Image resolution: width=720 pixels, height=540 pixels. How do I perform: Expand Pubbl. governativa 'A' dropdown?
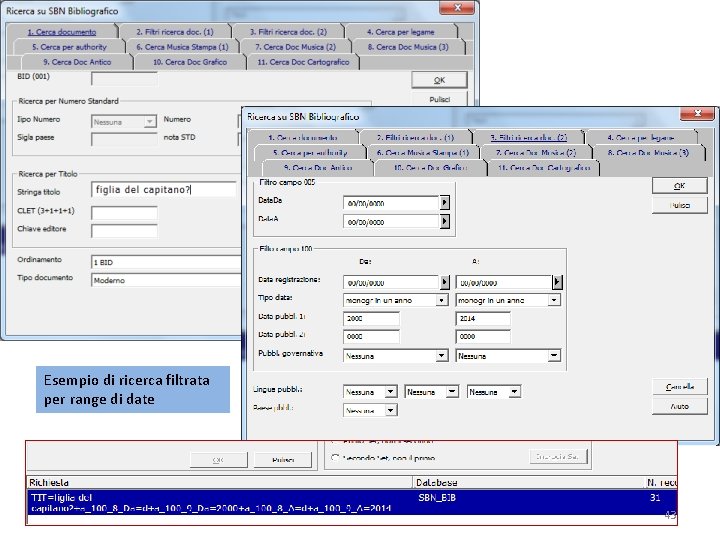click(x=554, y=356)
